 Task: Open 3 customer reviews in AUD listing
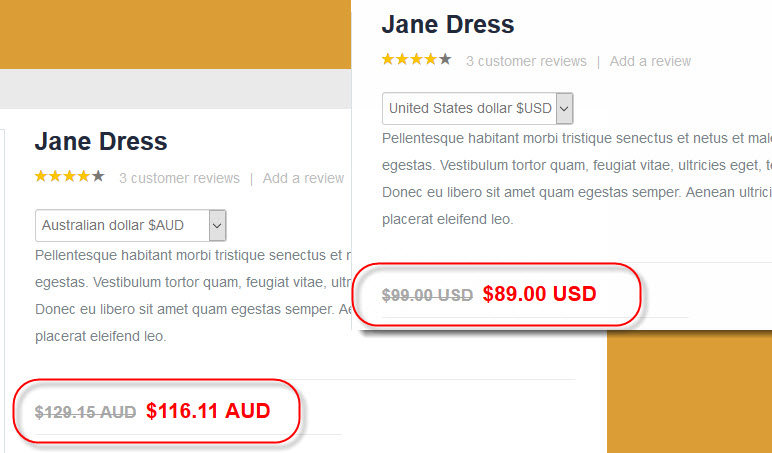[x=179, y=178]
